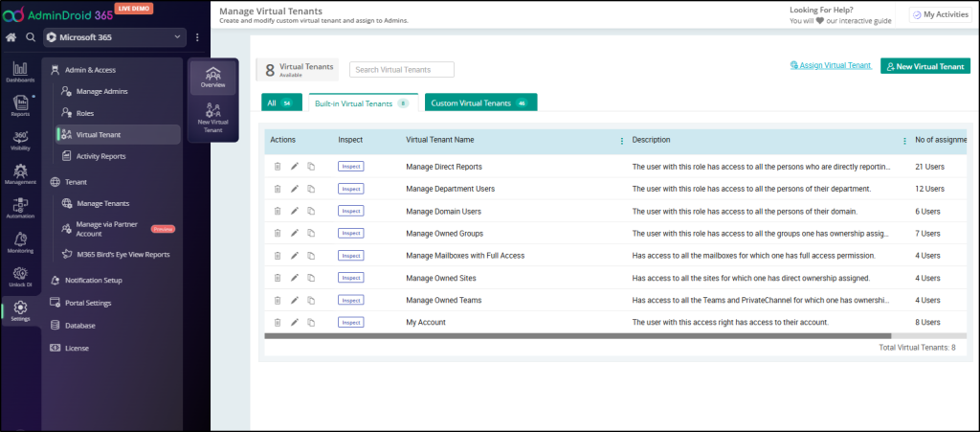
Task: Open Manage Tenants menu item
Action: (x=103, y=203)
